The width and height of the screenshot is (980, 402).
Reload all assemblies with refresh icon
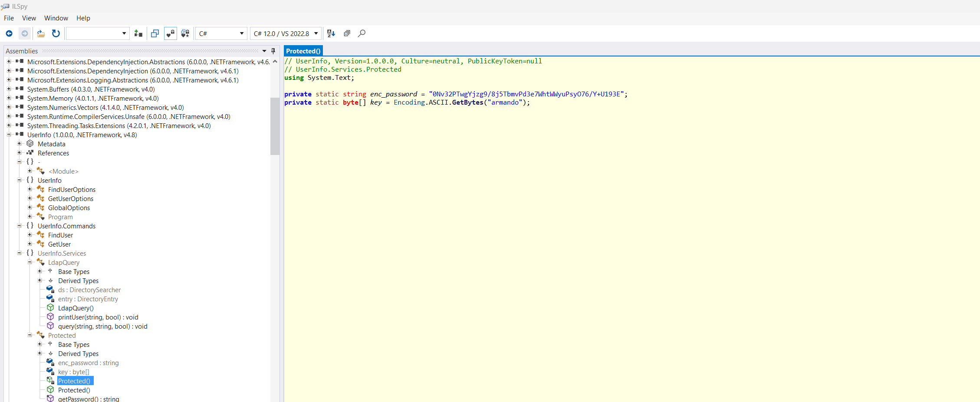[x=56, y=33]
